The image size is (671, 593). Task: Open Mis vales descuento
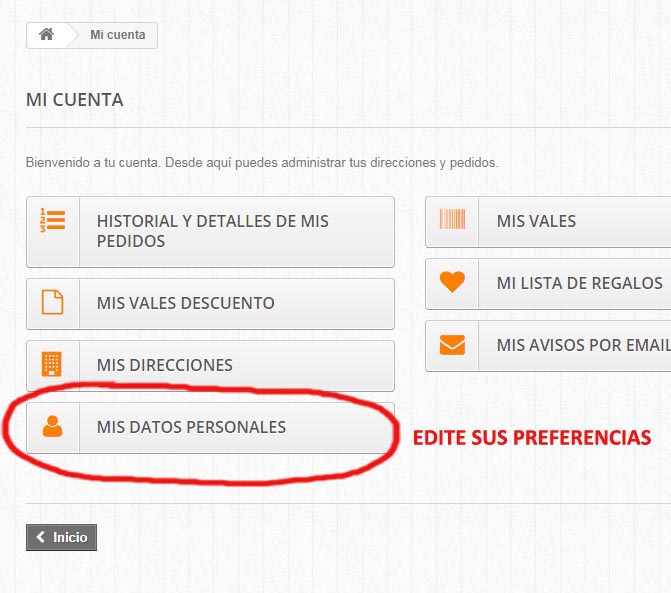[211, 304]
